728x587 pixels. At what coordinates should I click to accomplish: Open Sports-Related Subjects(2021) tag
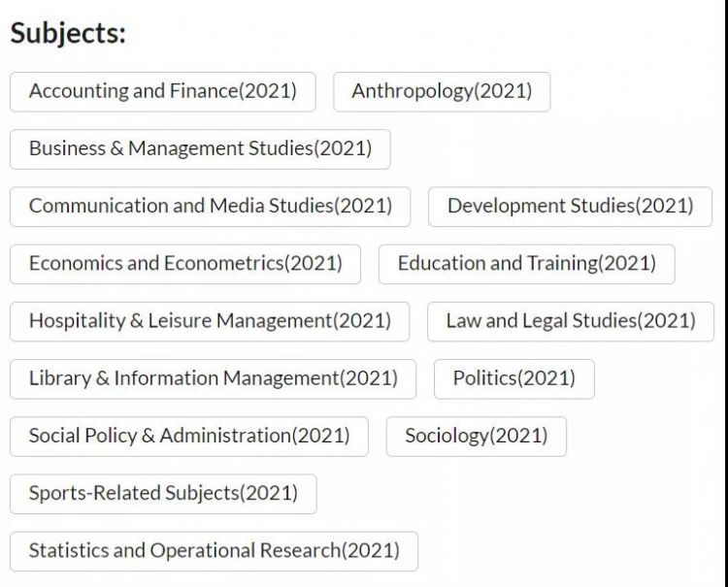click(163, 493)
